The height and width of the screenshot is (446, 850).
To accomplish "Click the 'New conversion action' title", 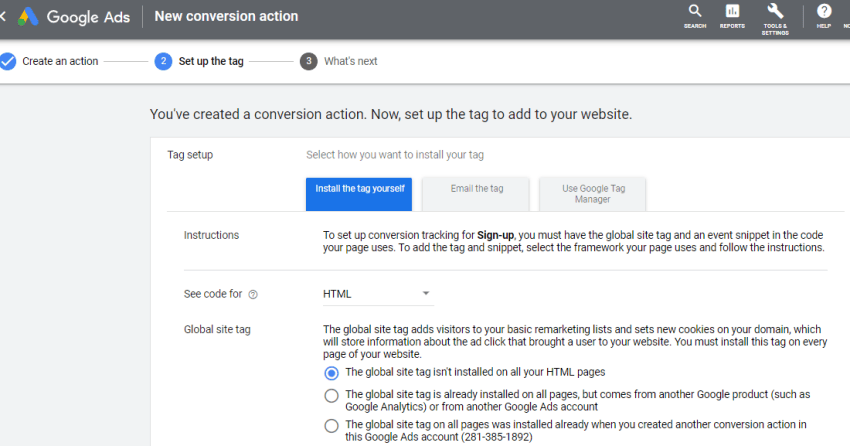I will pyautogui.click(x=226, y=16).
